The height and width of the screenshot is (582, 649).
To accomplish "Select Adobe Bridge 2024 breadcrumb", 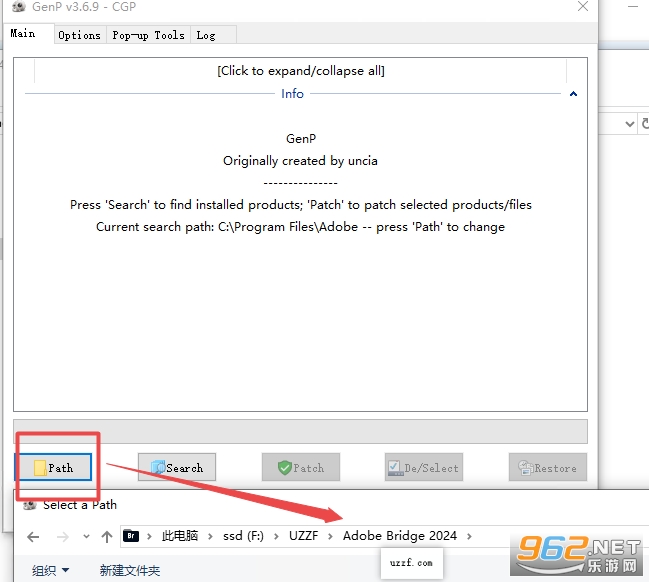I will point(400,536).
